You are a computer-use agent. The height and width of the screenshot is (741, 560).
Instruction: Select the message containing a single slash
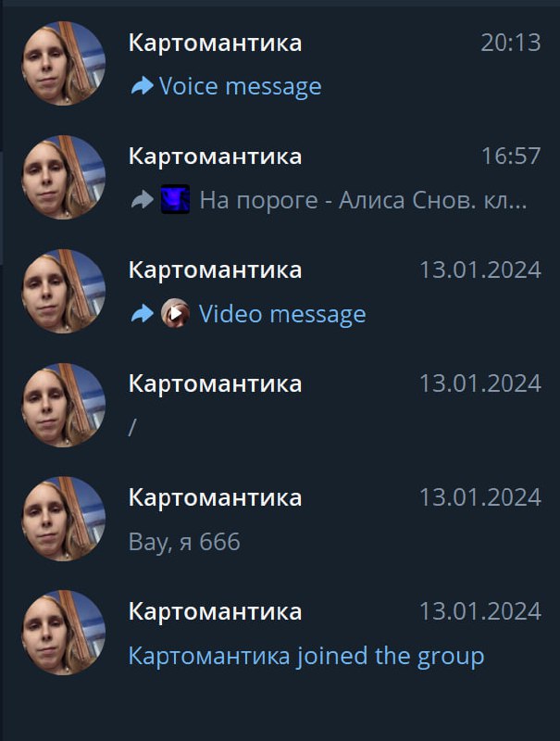(x=280, y=405)
